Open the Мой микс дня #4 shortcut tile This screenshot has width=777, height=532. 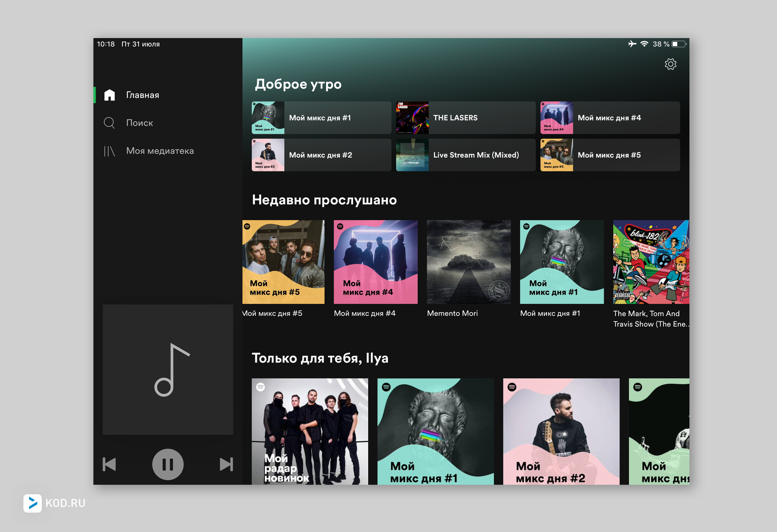coord(610,118)
